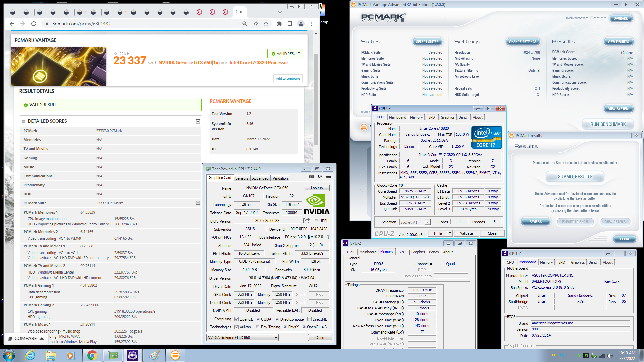Click the GPU-Z refresh icon
This screenshot has height=362, width=644.
(x=320, y=176)
